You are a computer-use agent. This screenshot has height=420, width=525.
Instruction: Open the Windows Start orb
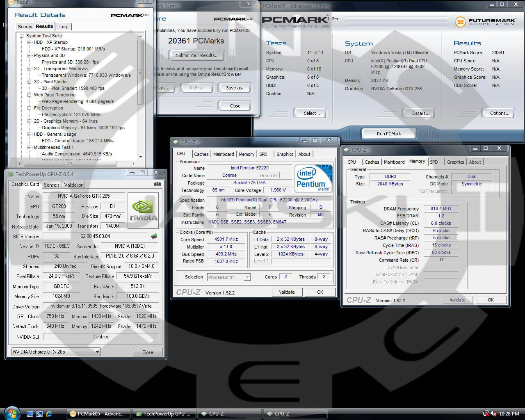pyautogui.click(x=11, y=413)
